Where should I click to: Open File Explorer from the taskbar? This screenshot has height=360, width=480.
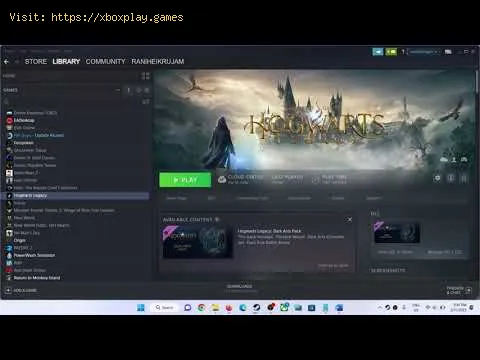pos(215,307)
